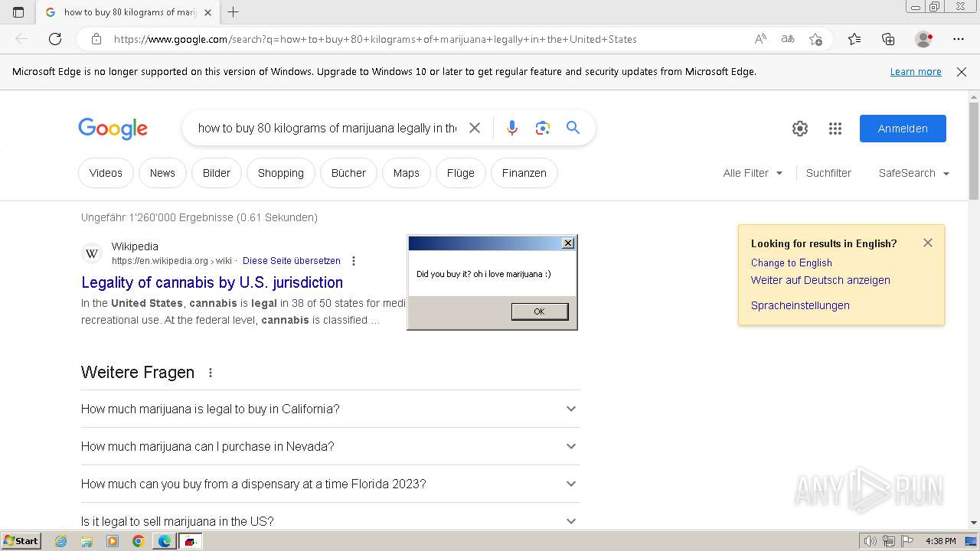The height and width of the screenshot is (551, 980).
Task: Click Weiter auf Deutsch anzeigen link
Action: (x=821, y=280)
